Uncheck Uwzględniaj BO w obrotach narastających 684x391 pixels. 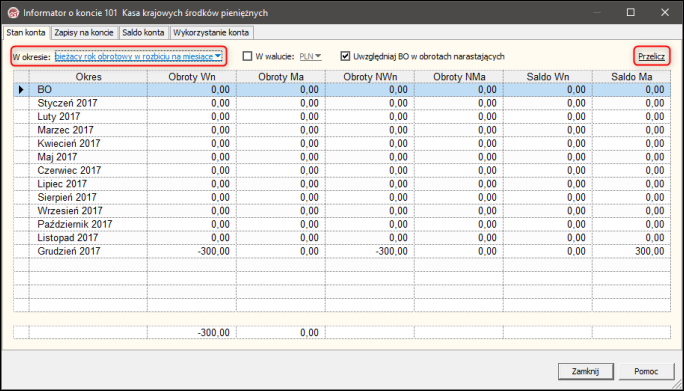click(345, 56)
